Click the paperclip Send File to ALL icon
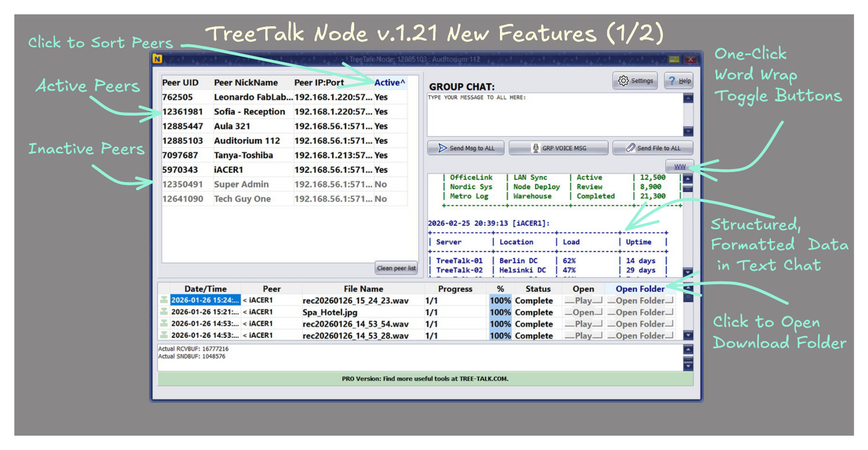868x450 pixels. click(x=630, y=148)
